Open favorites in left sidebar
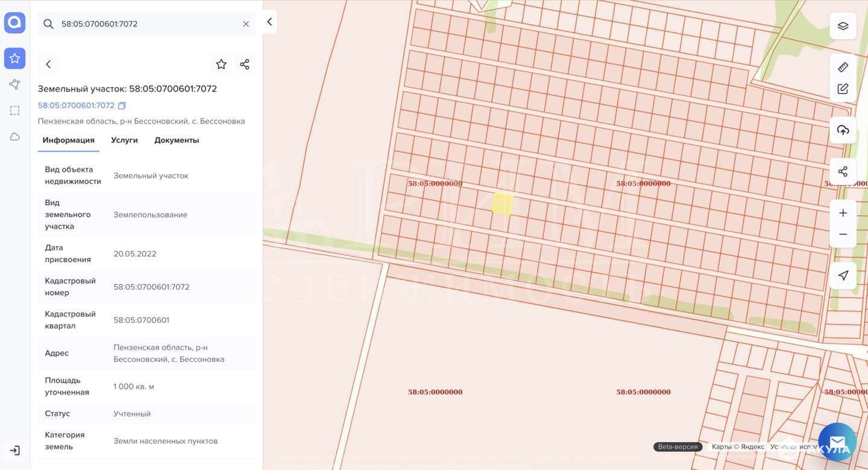The image size is (868, 470). click(x=14, y=59)
